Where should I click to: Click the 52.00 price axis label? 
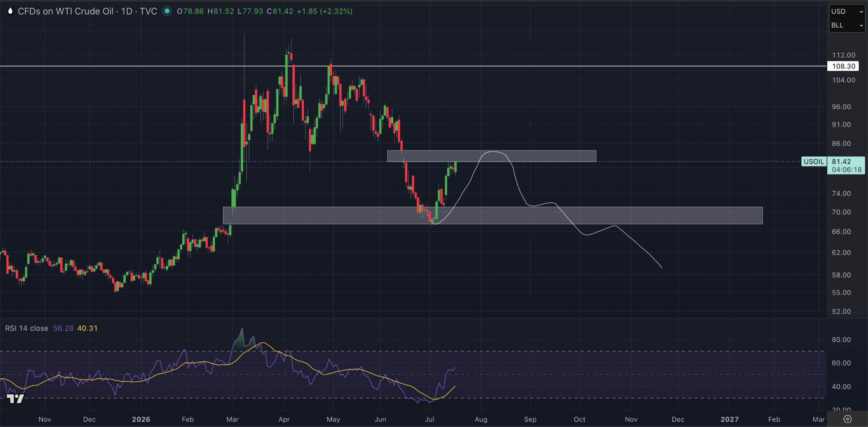[x=841, y=311]
